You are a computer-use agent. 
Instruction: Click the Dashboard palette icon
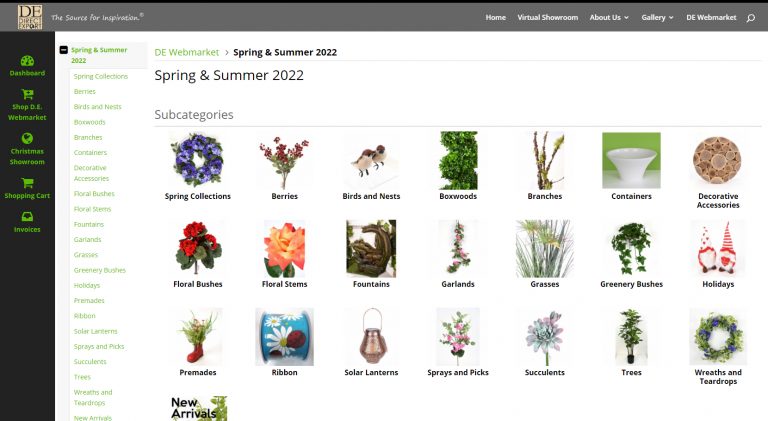(x=27, y=61)
